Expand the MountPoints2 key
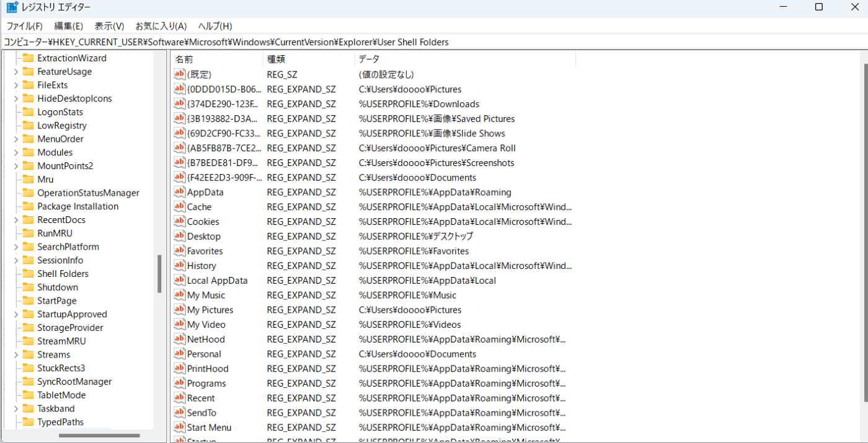Image resolution: width=868 pixels, height=443 pixels. tap(15, 165)
